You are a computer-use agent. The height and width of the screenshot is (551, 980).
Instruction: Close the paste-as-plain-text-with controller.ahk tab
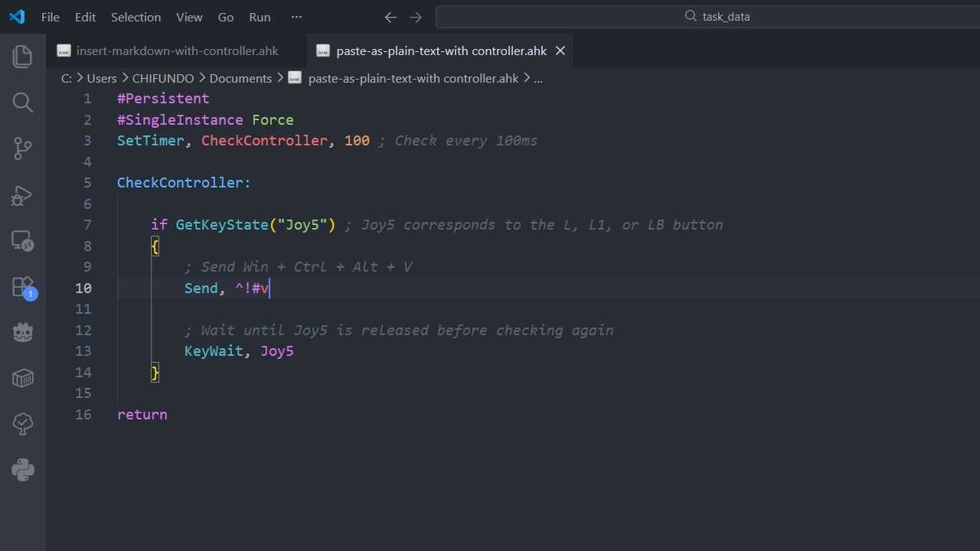pos(560,51)
